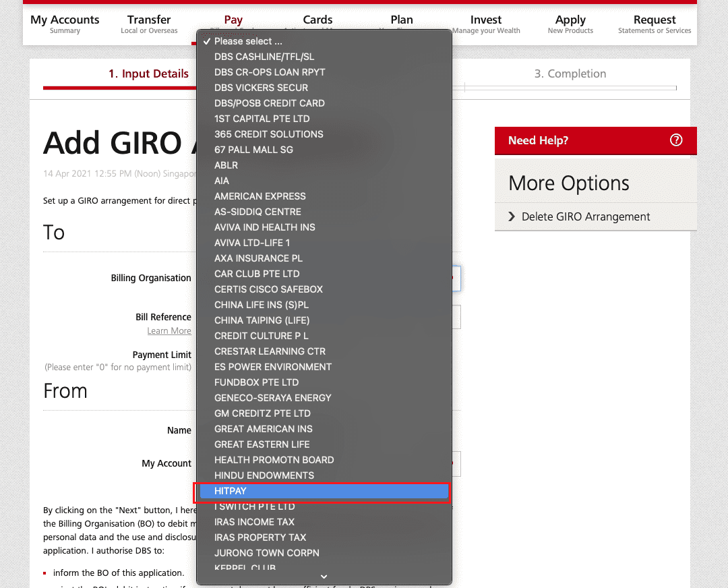This screenshot has height=588, width=728.
Task: Click the scroll-down arrow at list bottom
Action: [x=324, y=577]
